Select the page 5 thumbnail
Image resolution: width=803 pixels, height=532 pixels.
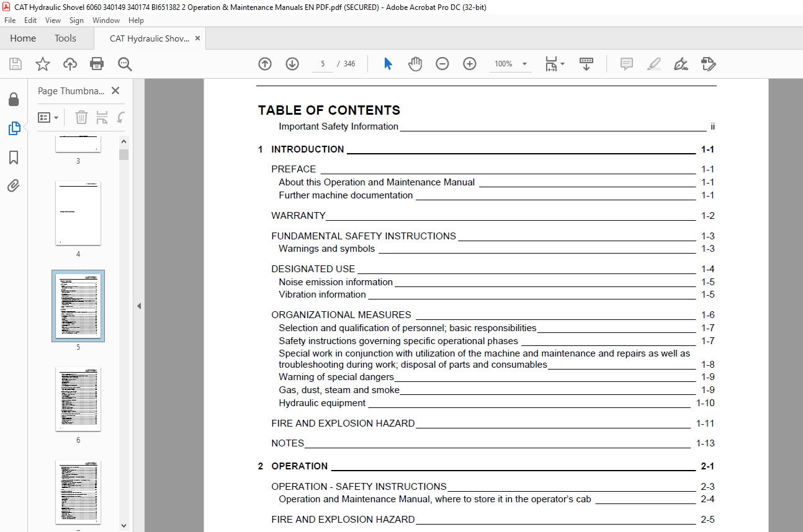[78, 306]
